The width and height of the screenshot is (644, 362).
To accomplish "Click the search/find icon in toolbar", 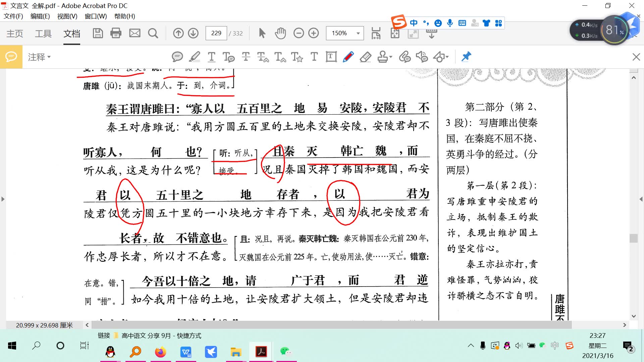I will click(x=153, y=33).
